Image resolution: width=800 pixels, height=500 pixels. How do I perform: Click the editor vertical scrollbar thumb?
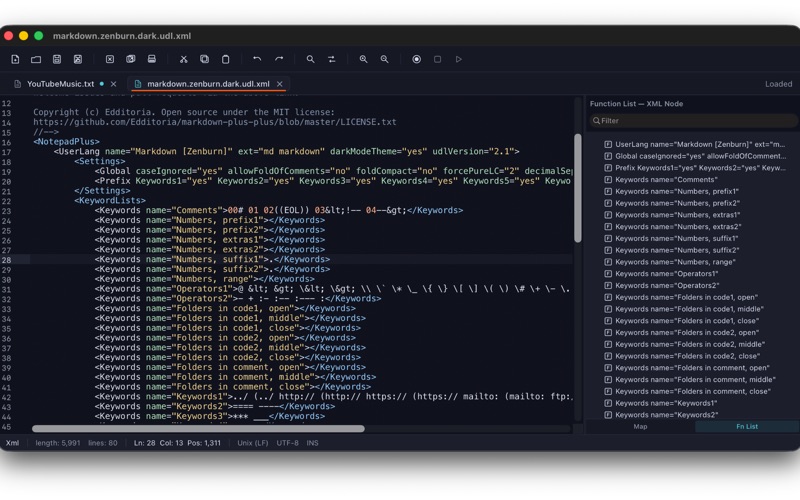tap(578, 188)
